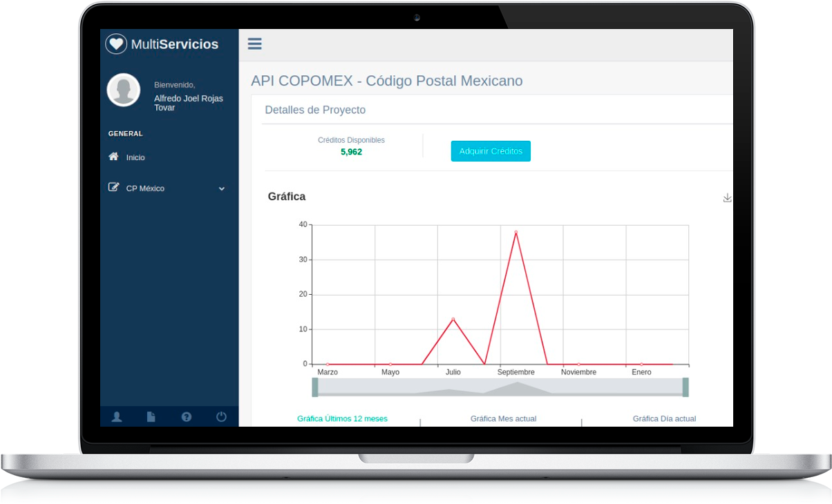The height and width of the screenshot is (504, 832).
Task: Click the power logout icon
Action: click(x=221, y=416)
